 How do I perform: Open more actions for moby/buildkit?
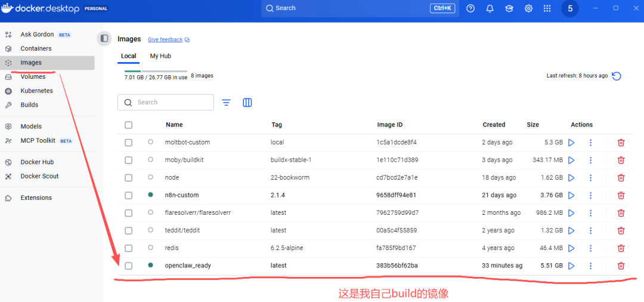click(590, 160)
